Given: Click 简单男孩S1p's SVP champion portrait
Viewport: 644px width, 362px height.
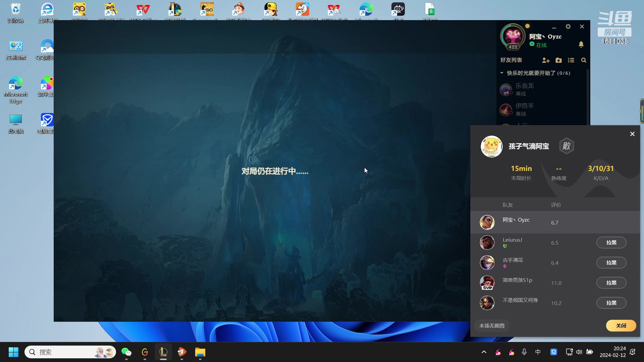Looking at the screenshot, I should tap(487, 283).
